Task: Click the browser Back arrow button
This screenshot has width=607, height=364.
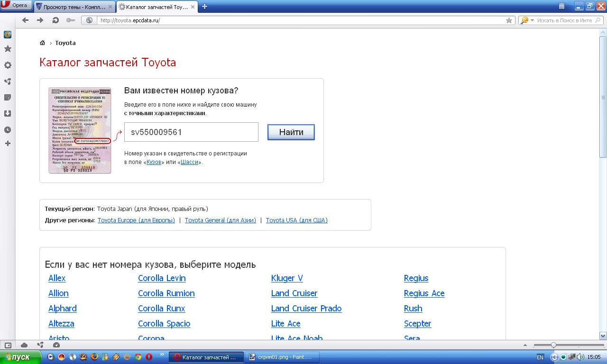Action: pyautogui.click(x=25, y=20)
